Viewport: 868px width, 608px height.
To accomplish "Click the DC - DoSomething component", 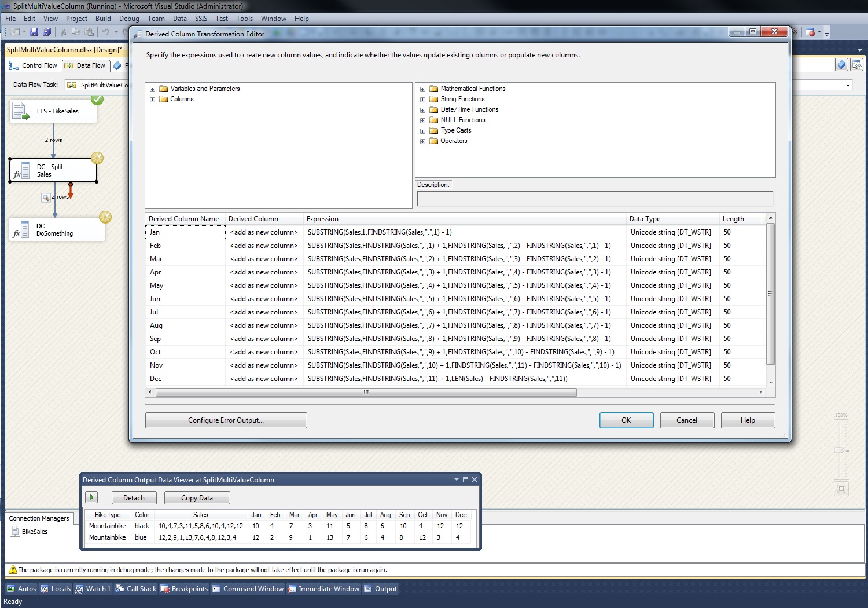I will tap(56, 229).
